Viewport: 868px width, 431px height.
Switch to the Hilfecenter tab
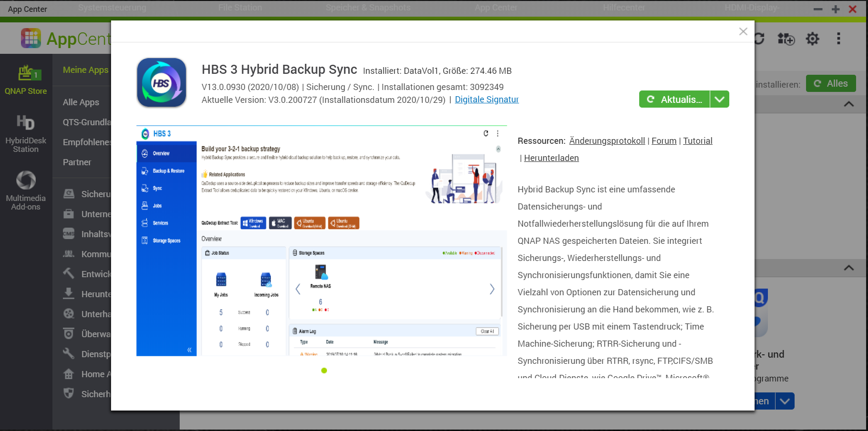pos(624,8)
